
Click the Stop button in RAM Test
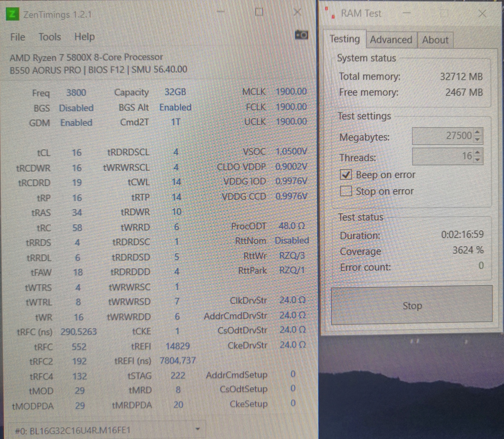point(412,305)
